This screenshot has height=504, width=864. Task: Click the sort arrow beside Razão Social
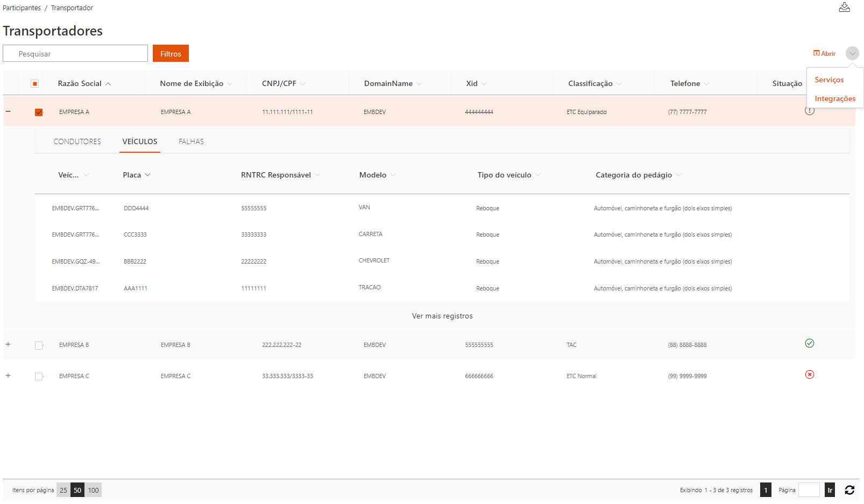pyautogui.click(x=108, y=84)
